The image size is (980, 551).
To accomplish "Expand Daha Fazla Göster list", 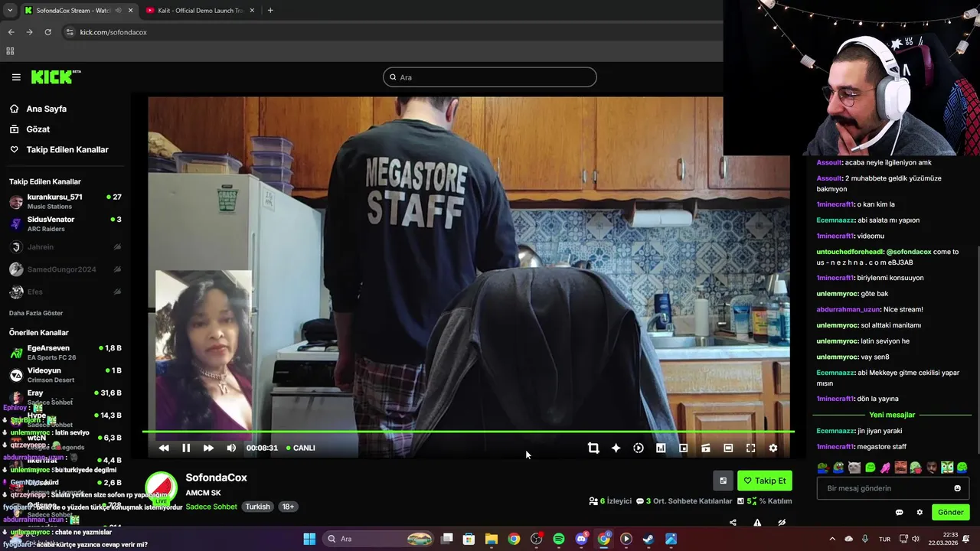I will pos(36,313).
